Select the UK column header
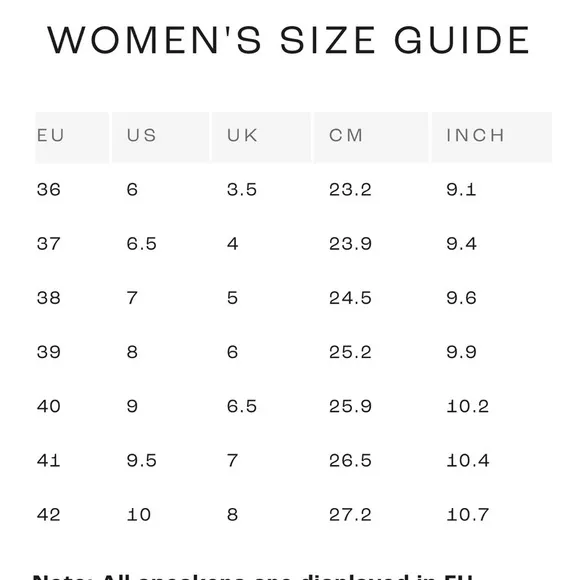This screenshot has height=580, width=580. pyautogui.click(x=261, y=137)
